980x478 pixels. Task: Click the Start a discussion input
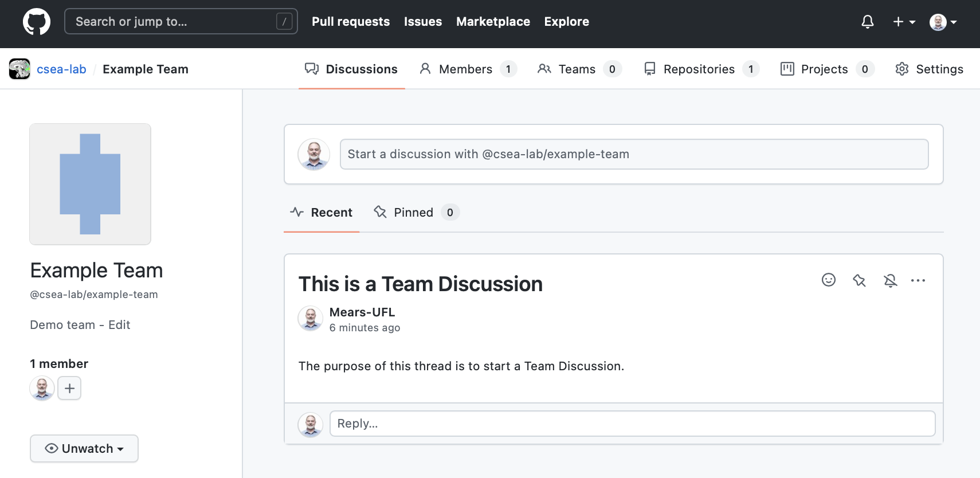(x=634, y=154)
